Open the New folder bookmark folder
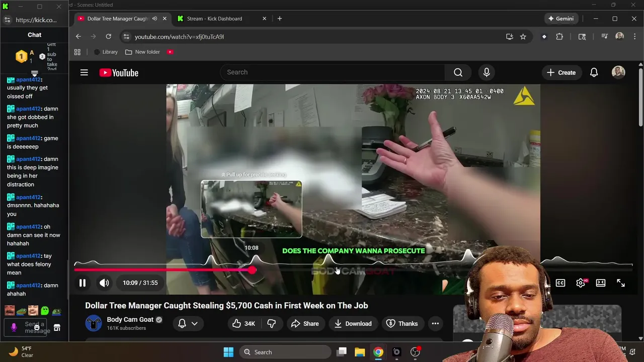 pyautogui.click(x=143, y=52)
